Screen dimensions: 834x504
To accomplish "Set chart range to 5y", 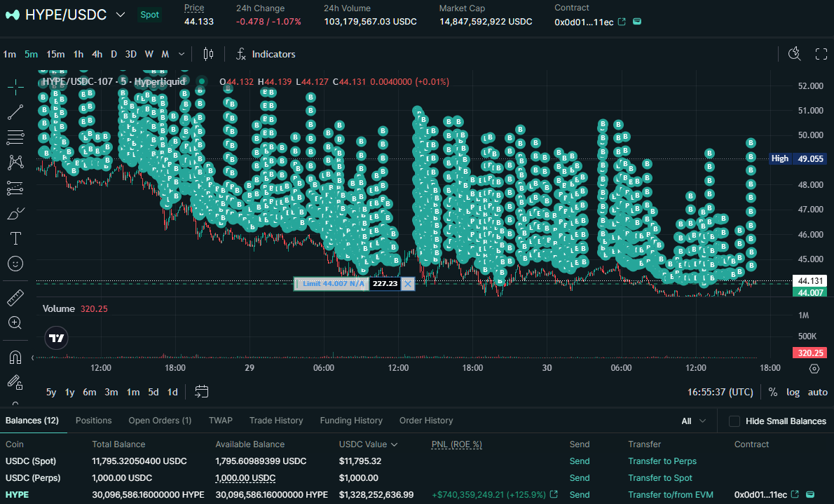I will point(51,393).
